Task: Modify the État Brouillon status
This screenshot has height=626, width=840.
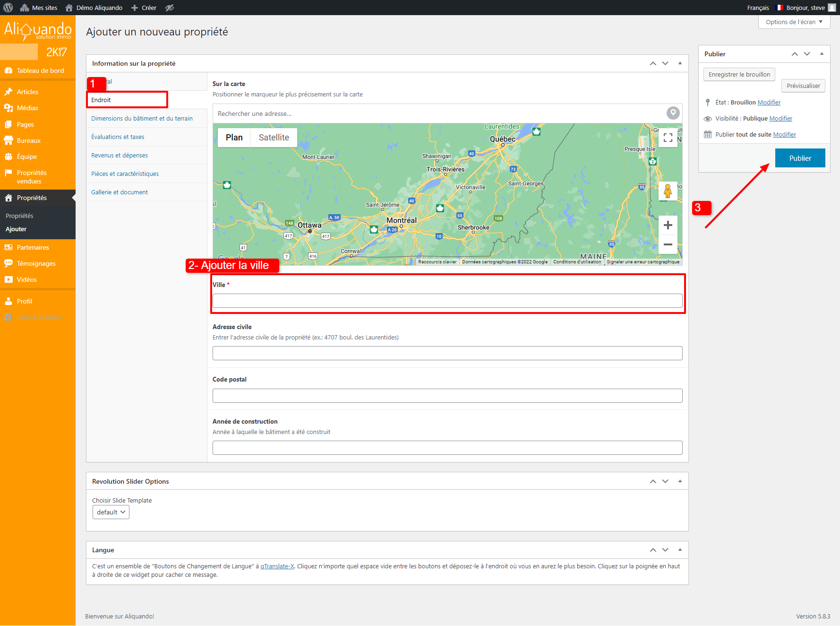Action: (769, 102)
